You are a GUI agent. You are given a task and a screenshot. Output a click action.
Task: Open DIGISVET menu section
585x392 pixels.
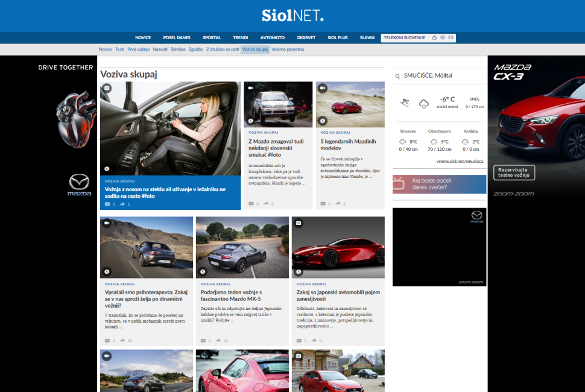tap(306, 37)
